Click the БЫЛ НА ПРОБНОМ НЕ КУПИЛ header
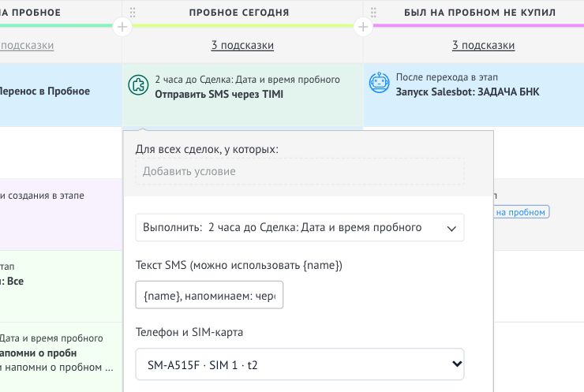 [480, 13]
